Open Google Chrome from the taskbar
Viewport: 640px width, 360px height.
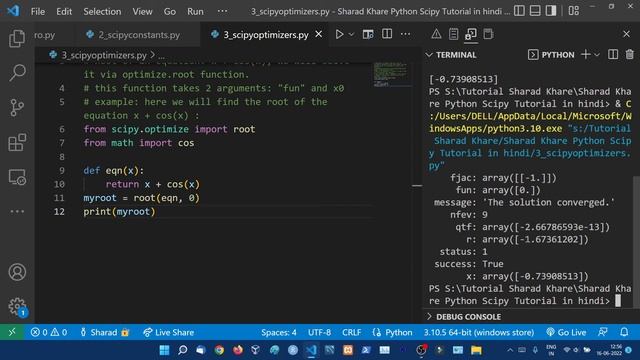219,350
